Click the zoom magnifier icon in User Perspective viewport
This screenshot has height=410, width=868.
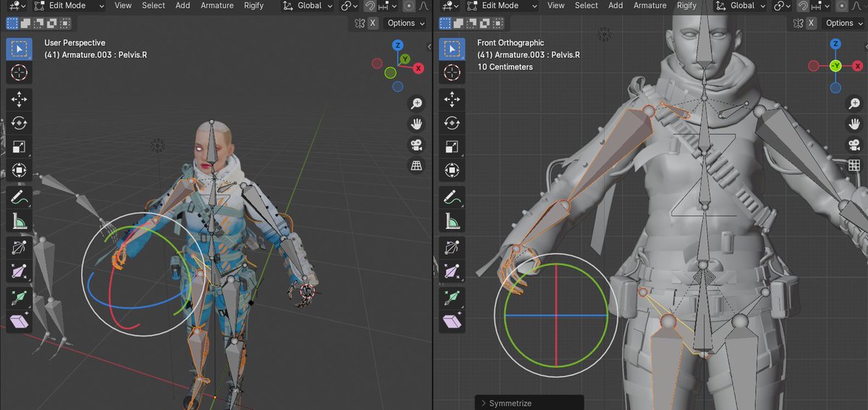(417, 103)
